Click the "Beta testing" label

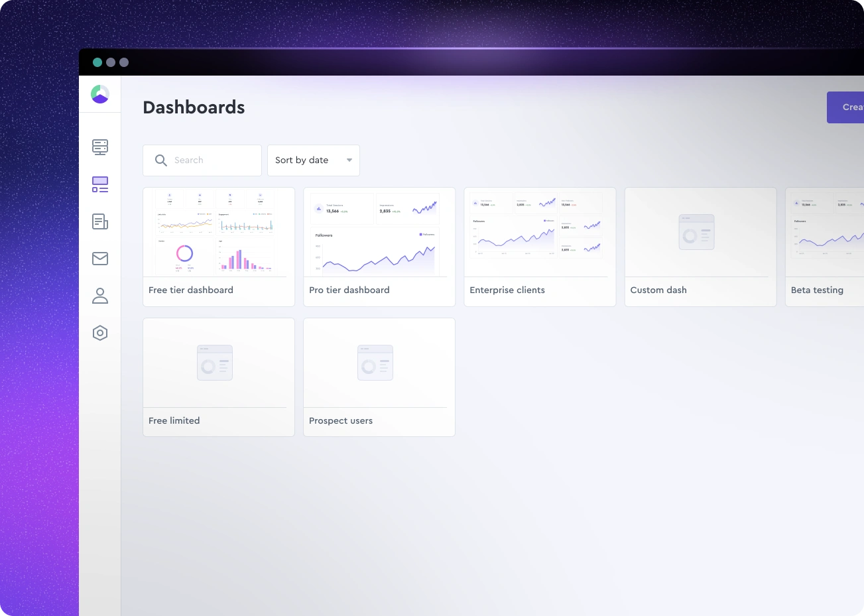[817, 290]
